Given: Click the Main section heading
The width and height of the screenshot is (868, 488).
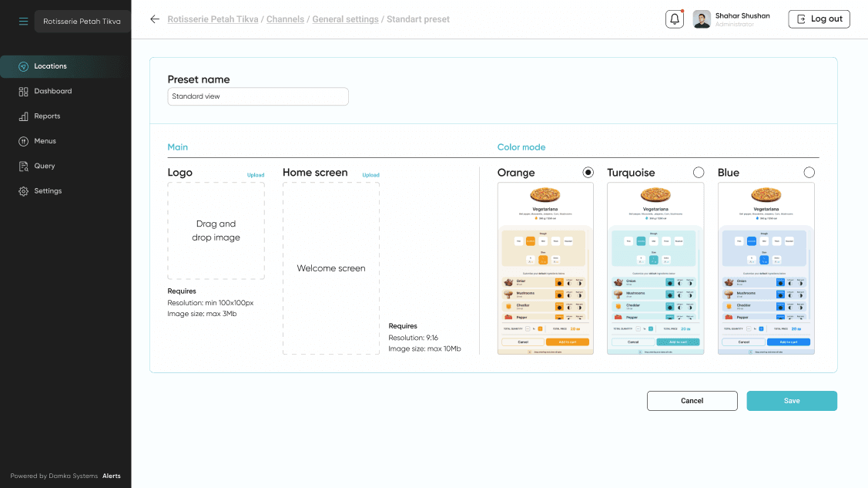Looking at the screenshot, I should [x=178, y=147].
